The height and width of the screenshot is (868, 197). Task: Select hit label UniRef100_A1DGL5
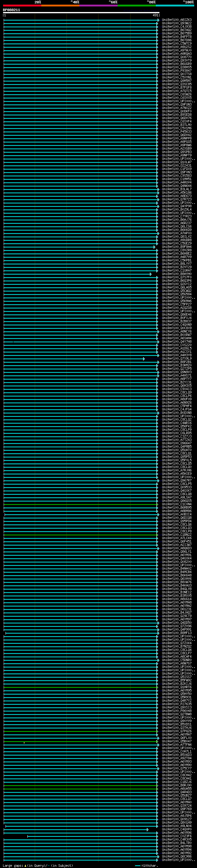pos(177,349)
